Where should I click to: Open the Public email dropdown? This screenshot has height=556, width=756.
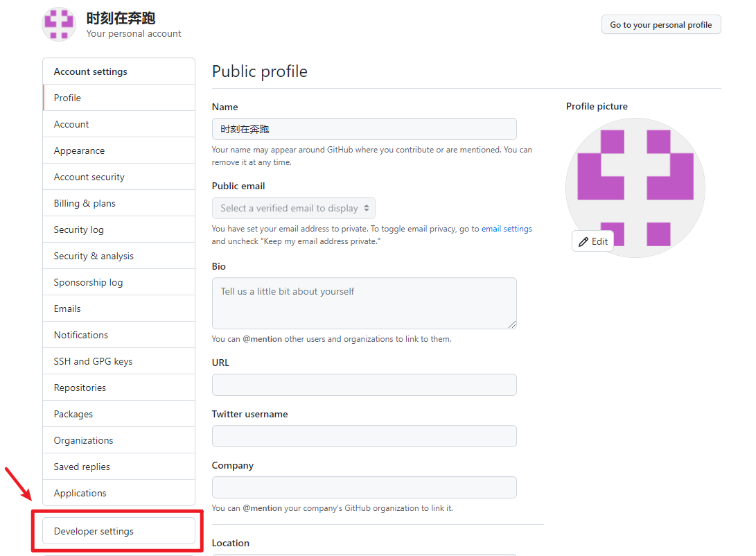pyautogui.click(x=293, y=208)
